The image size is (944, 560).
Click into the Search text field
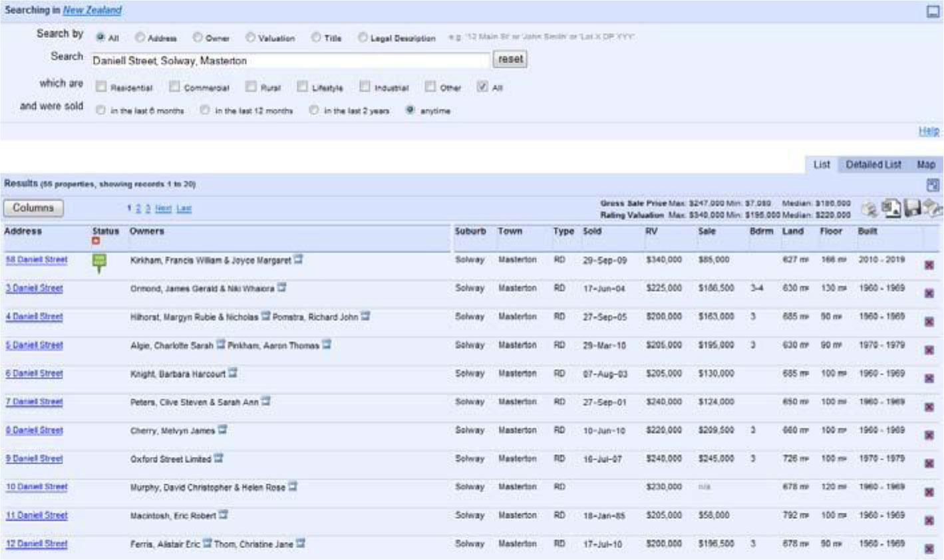pyautogui.click(x=290, y=61)
